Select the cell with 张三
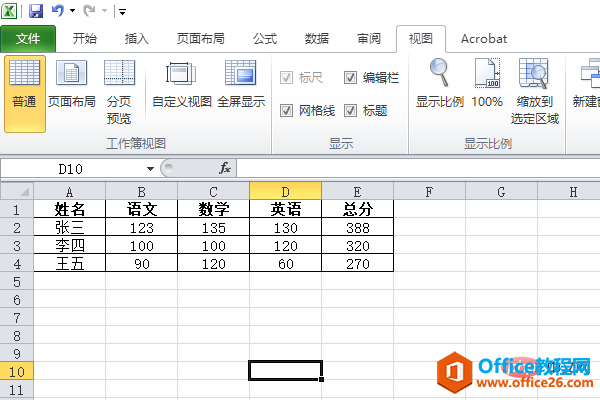 [69, 227]
